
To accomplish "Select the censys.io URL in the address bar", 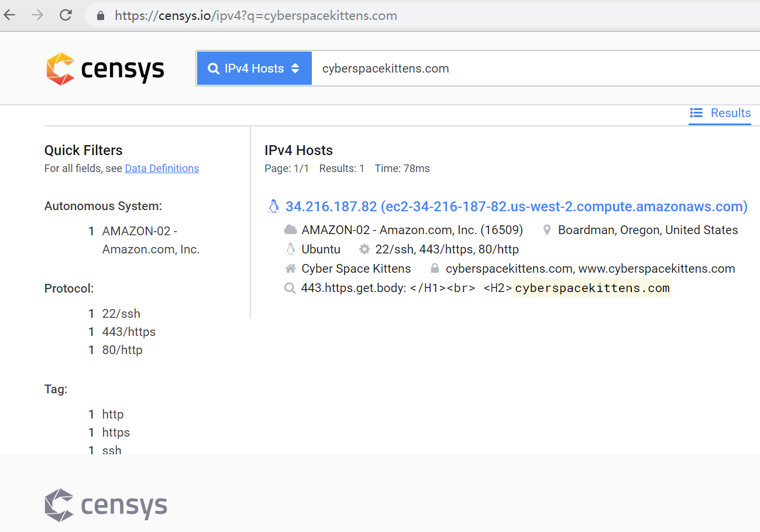I will pyautogui.click(x=256, y=16).
